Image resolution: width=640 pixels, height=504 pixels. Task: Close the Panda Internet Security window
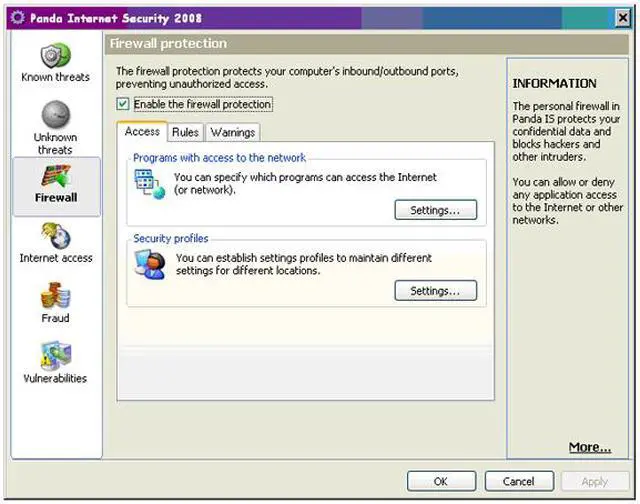[623, 18]
